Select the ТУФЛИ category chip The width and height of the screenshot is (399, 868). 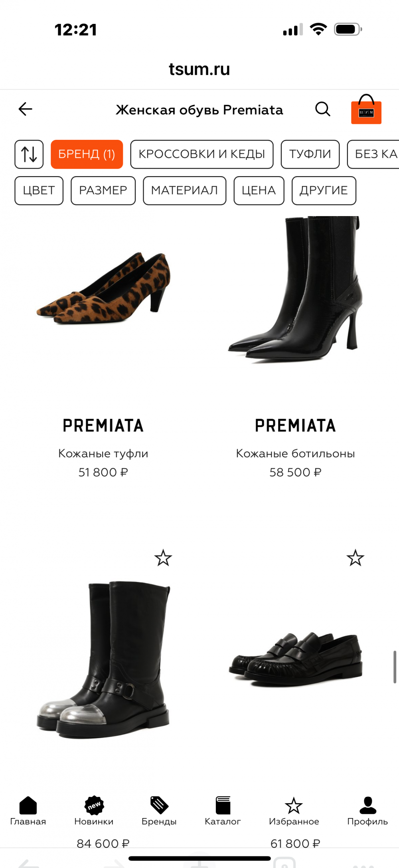click(310, 154)
